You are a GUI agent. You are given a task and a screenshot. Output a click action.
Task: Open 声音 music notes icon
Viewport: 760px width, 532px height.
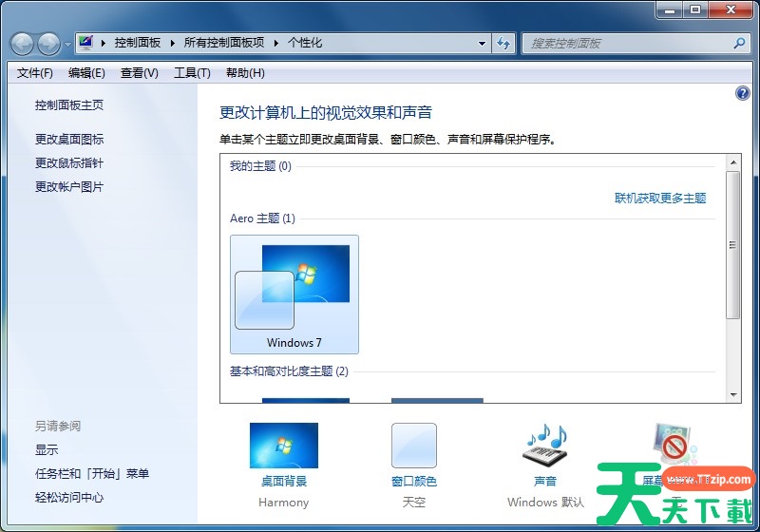545,446
